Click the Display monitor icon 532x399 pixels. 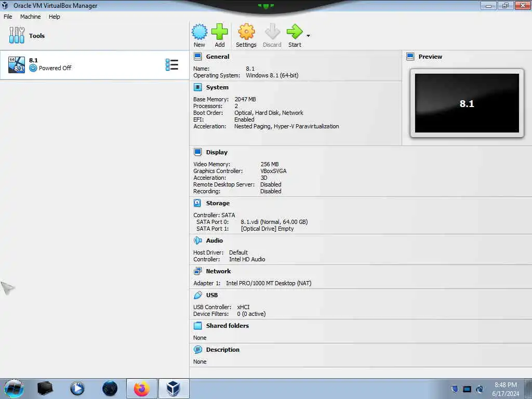pos(197,152)
